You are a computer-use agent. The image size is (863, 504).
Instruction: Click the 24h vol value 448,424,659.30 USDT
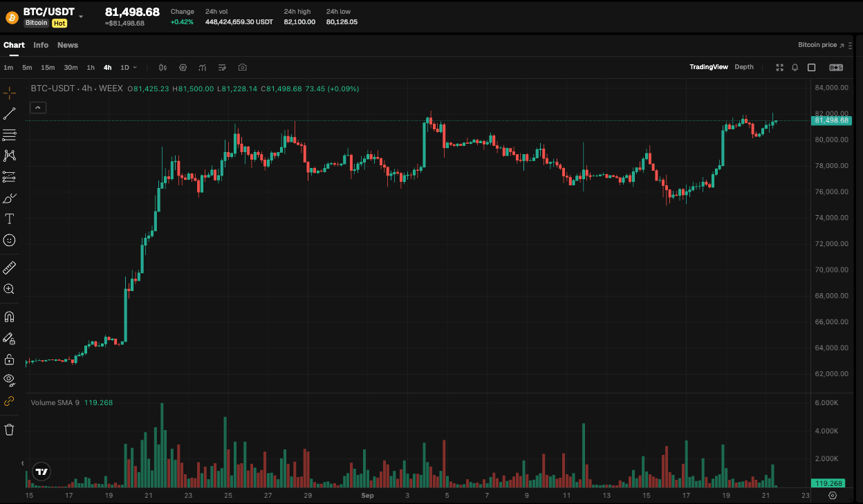[x=239, y=22]
